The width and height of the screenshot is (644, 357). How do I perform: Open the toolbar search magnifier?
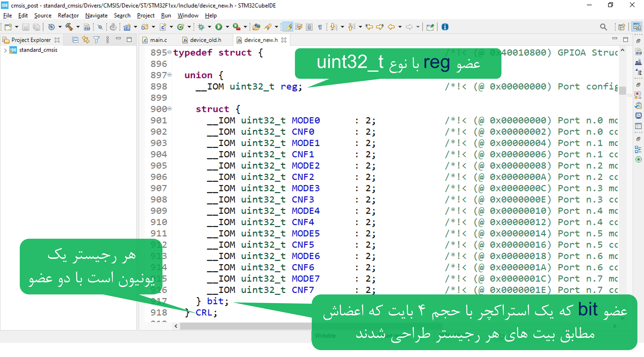[603, 27]
